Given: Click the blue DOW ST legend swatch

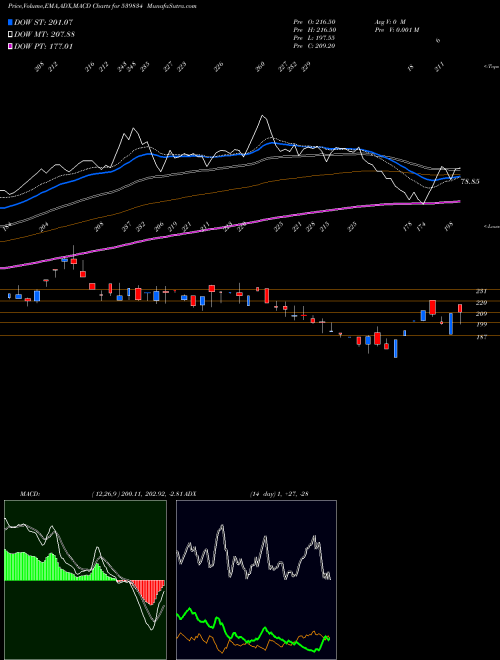Looking at the screenshot, I should (11, 22).
